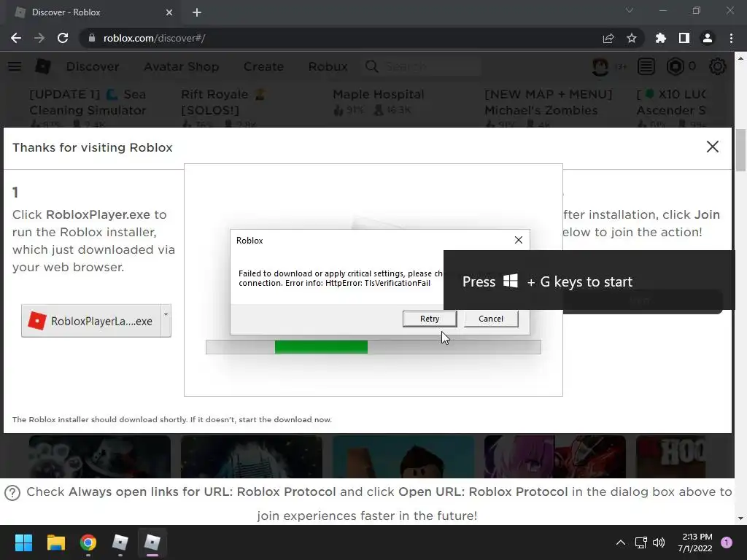Open the notification count badge
Image resolution: width=747 pixels, height=560 pixels.
click(x=727, y=542)
